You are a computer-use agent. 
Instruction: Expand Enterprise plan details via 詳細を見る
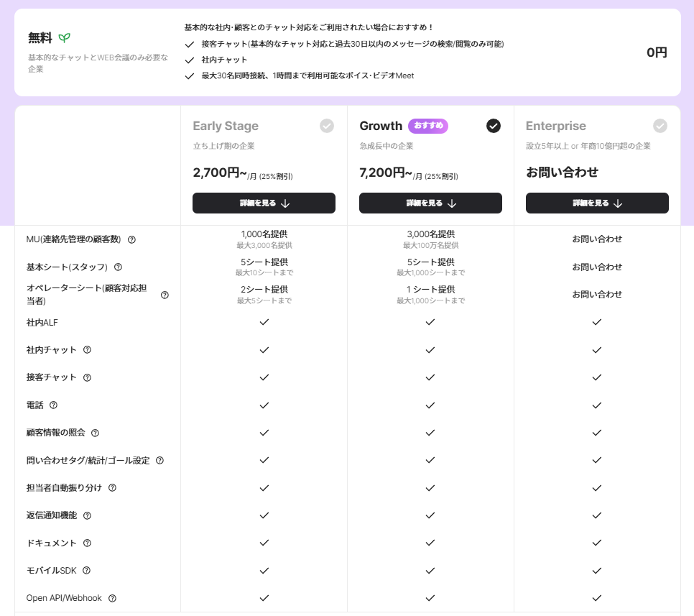pos(597,203)
